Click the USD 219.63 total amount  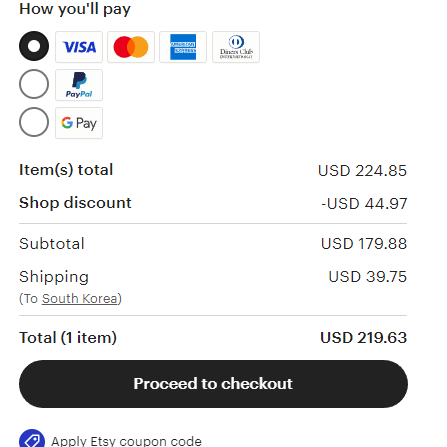click(x=364, y=338)
